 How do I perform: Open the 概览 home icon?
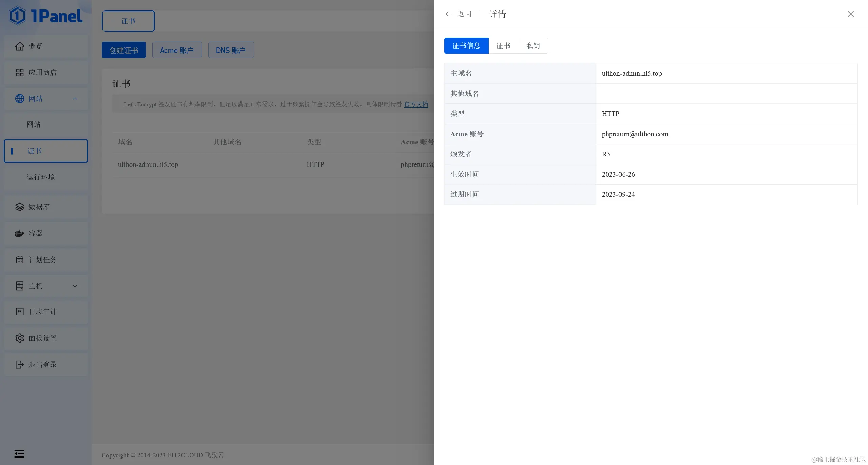[20, 46]
